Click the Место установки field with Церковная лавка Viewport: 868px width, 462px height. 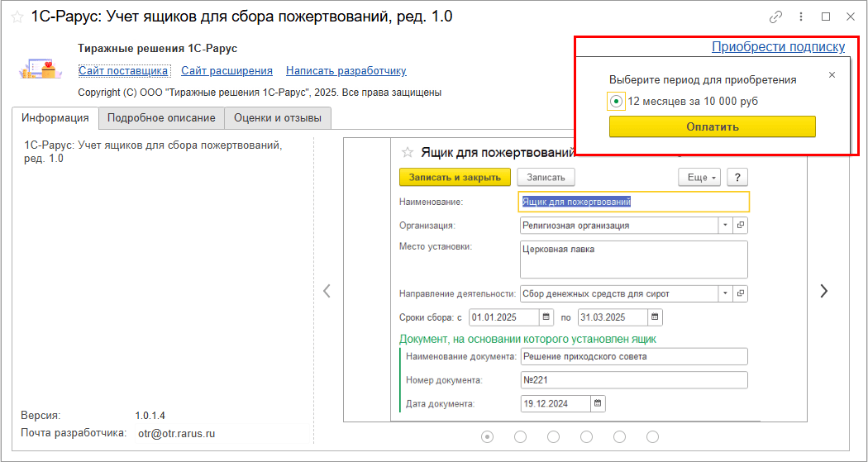(x=634, y=259)
